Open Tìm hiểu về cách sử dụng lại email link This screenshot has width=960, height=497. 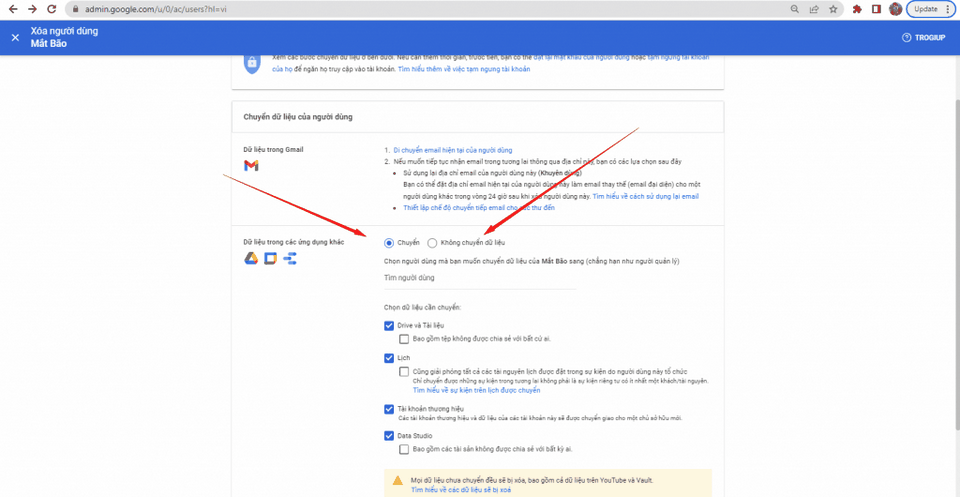pos(645,196)
